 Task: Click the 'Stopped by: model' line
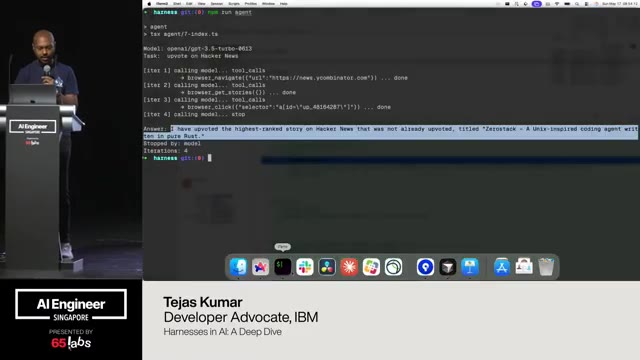click(172, 144)
